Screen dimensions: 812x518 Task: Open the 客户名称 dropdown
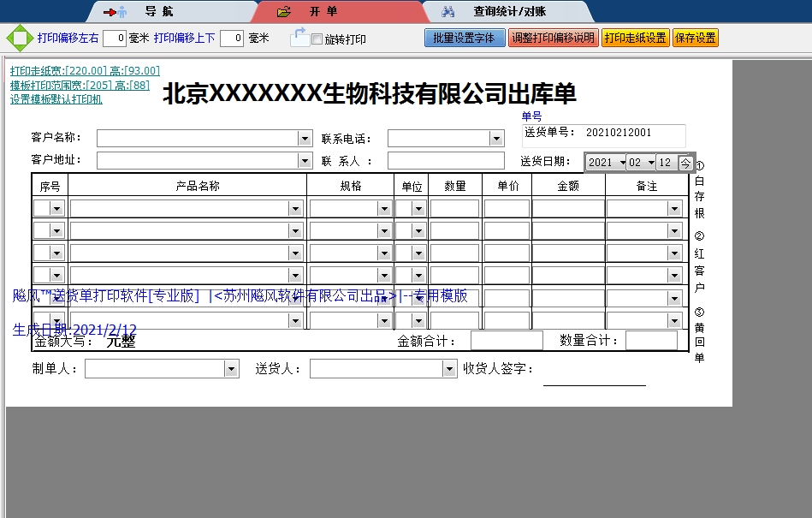point(305,139)
